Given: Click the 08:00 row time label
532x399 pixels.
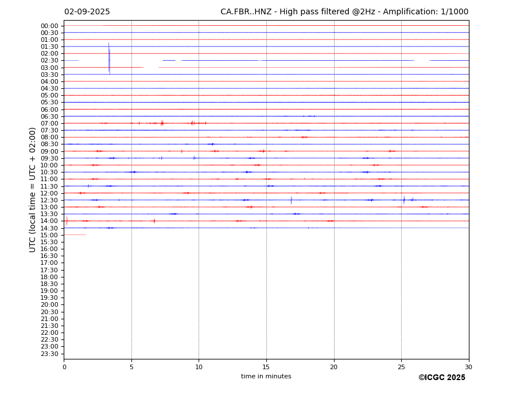Looking at the screenshot, I should pos(49,137).
